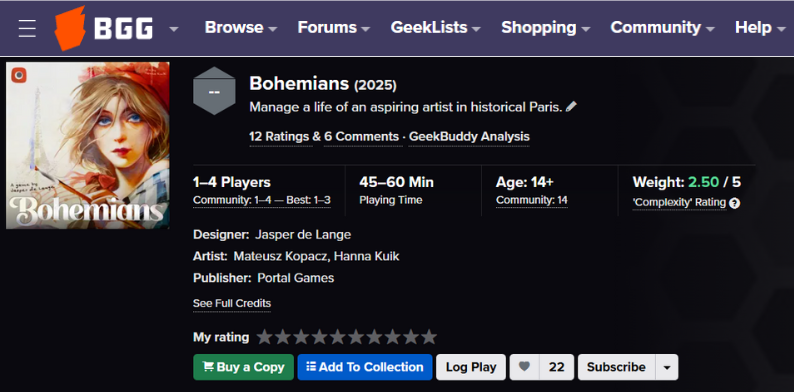Give a ten-star rating under My rating
794x392 pixels.
pyautogui.click(x=429, y=337)
